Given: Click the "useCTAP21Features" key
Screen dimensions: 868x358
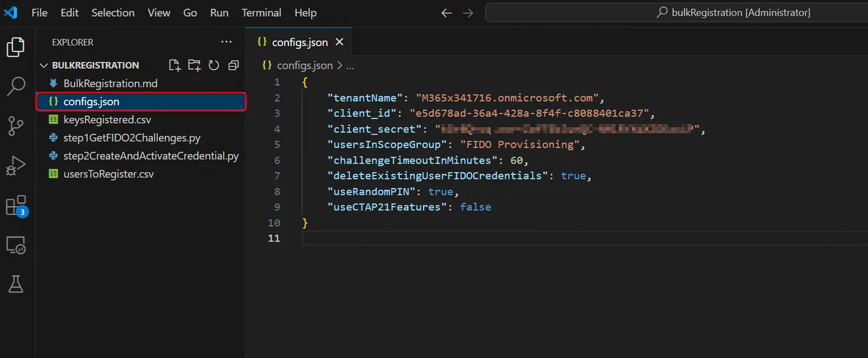Looking at the screenshot, I should (x=388, y=207).
